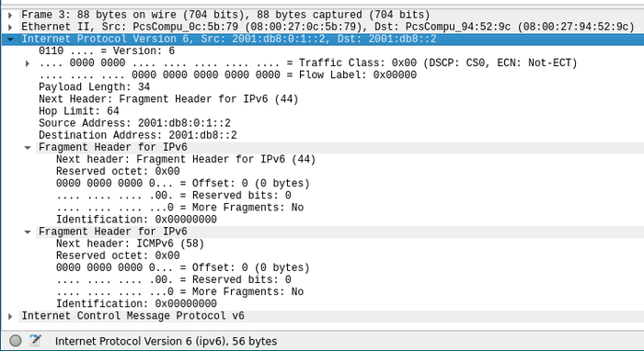Screen dimensions: 644x351
Task: Select the Hop Limit: 64 field
Action: pos(79,111)
